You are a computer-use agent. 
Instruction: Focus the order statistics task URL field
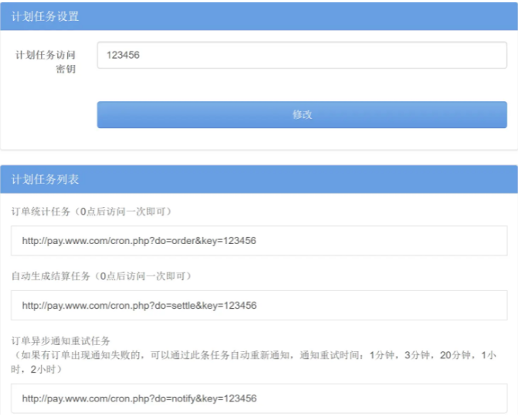pos(259,241)
